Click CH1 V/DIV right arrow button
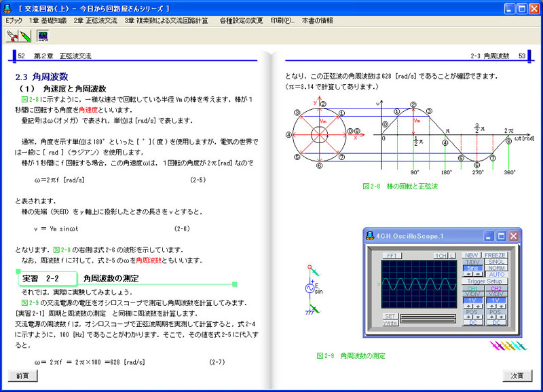 coord(478,306)
